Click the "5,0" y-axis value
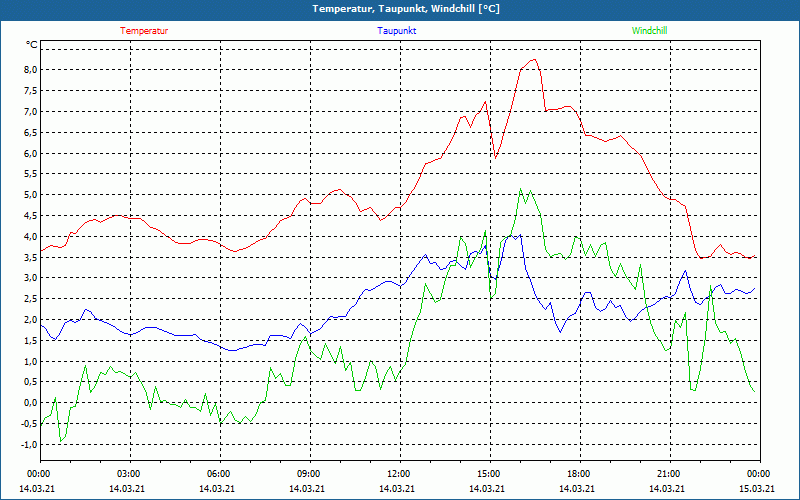This screenshot has width=800, height=500. 32,195
